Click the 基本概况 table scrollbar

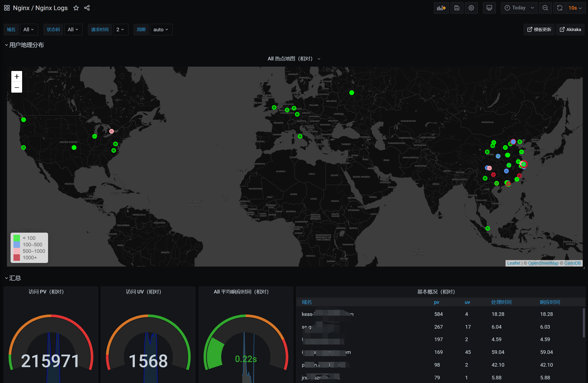click(x=584, y=322)
